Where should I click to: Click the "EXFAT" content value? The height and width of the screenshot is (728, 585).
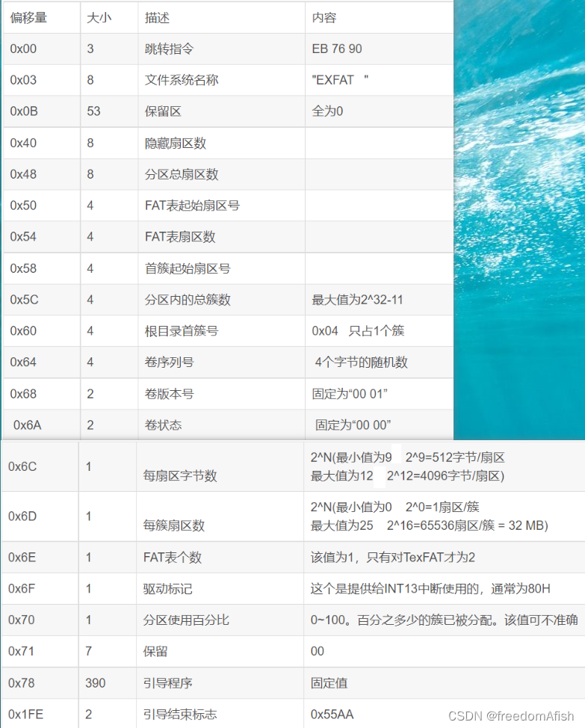point(340,80)
